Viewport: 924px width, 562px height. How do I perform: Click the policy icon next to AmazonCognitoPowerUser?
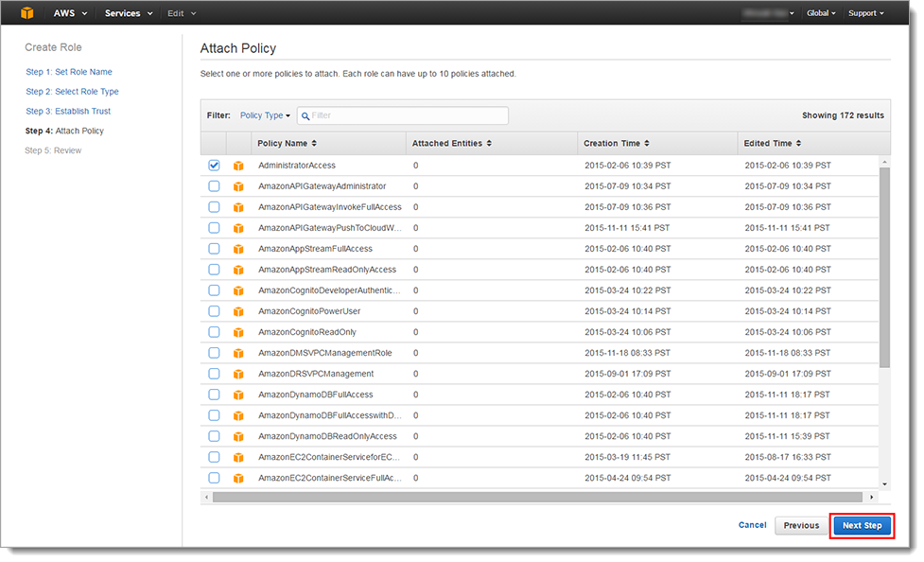[x=238, y=311]
